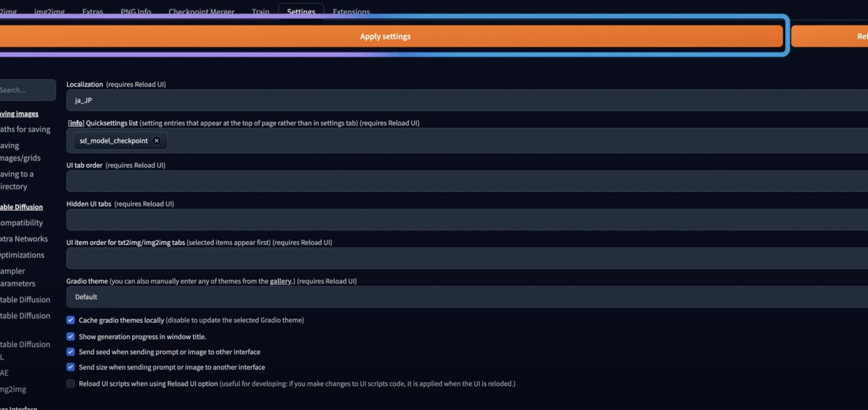Open the Localization dropdown showing ja_JP
Image resolution: width=868 pixels, height=410 pixels.
(466, 100)
